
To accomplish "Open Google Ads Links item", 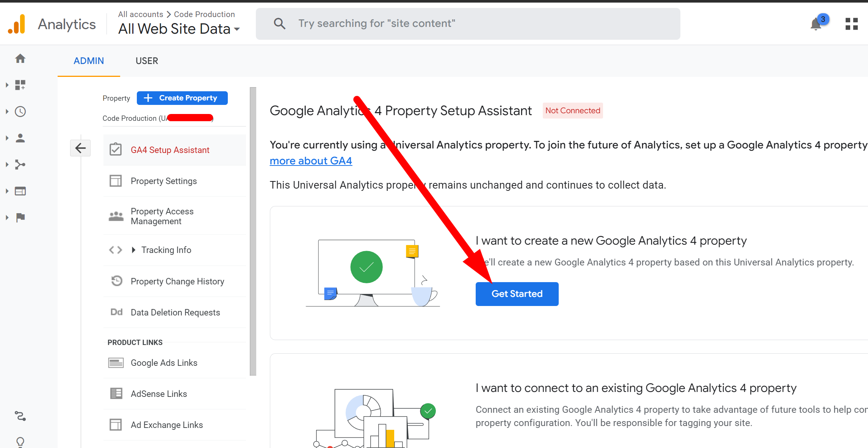I will coord(174,363).
